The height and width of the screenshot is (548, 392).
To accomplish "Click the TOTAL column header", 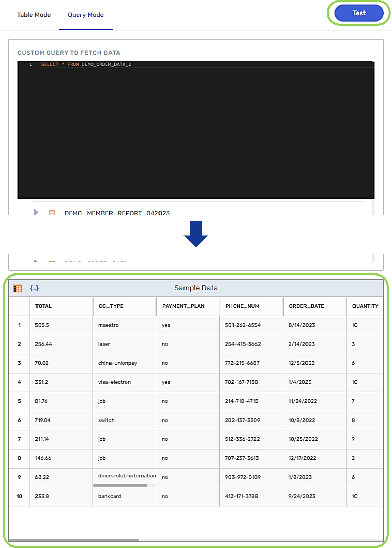I will point(61,306).
